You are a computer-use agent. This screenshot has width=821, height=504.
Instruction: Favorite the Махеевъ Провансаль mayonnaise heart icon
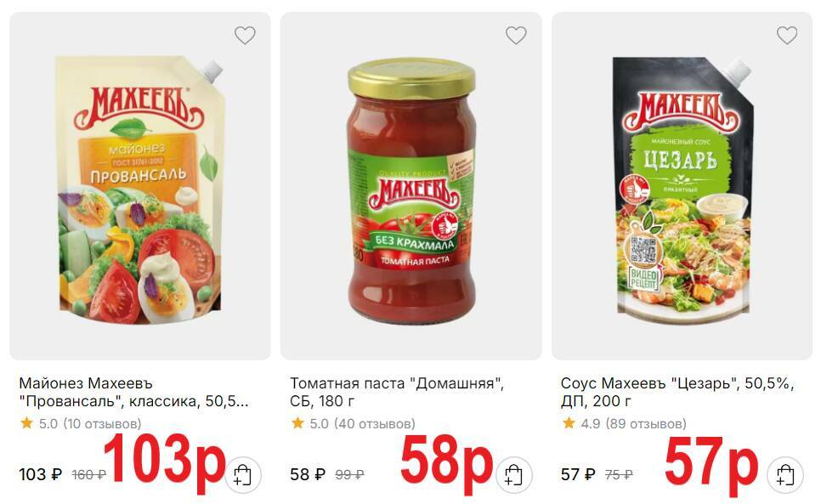tap(245, 36)
